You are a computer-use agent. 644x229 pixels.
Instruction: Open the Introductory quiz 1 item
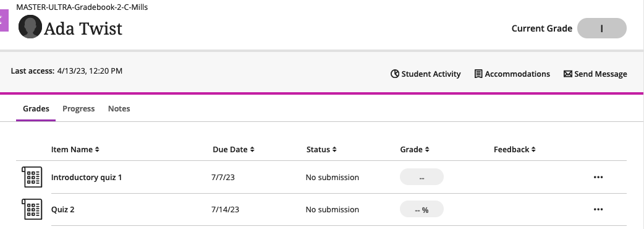pyautogui.click(x=87, y=178)
